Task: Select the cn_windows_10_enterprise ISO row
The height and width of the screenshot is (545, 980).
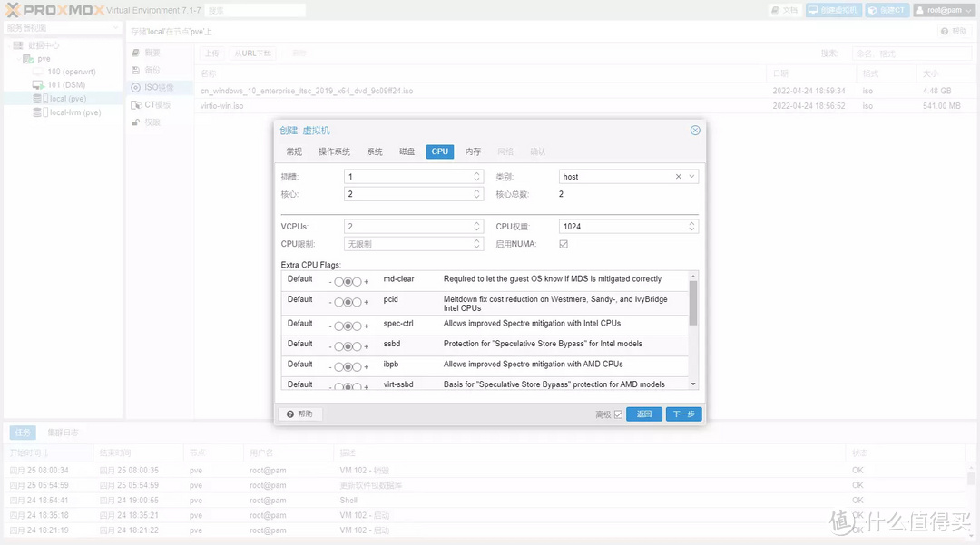Action: (584, 92)
